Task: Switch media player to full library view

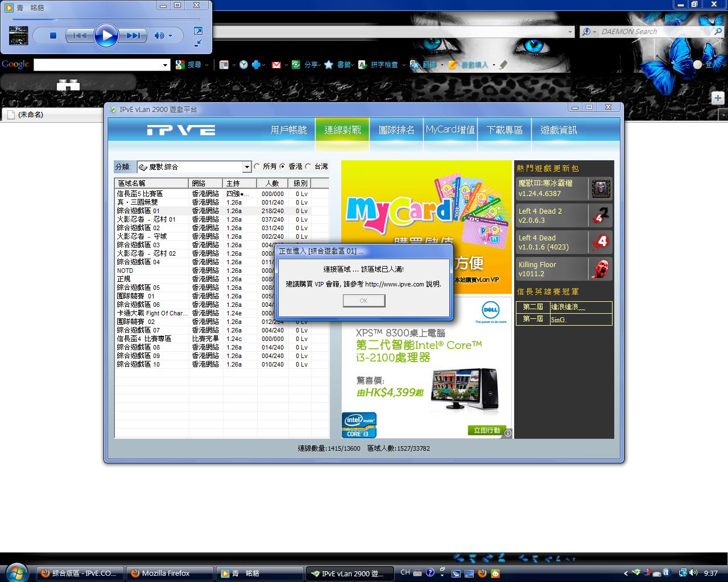Action: (x=198, y=31)
